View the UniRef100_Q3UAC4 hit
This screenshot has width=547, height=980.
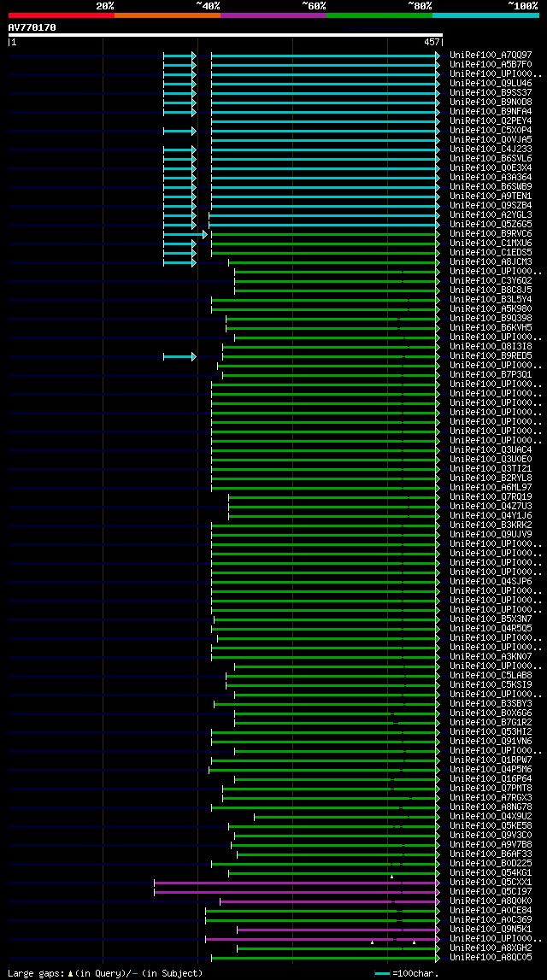tap(491, 450)
